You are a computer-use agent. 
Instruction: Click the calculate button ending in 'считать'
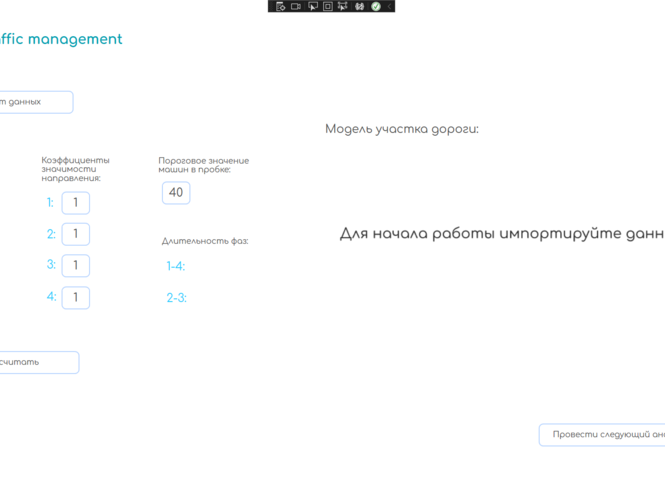[39, 363]
